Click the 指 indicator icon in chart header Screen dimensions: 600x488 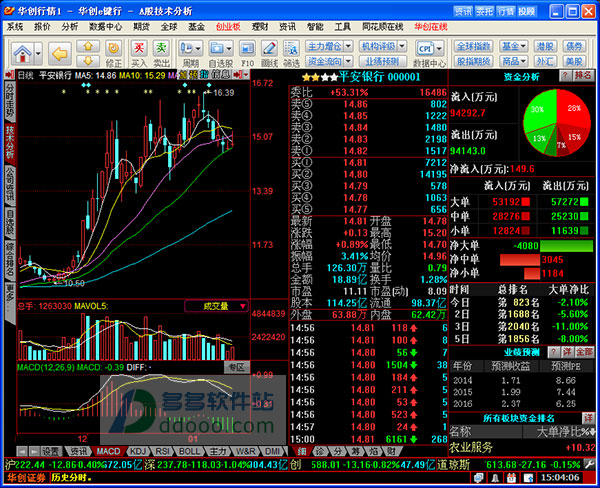click(205, 74)
